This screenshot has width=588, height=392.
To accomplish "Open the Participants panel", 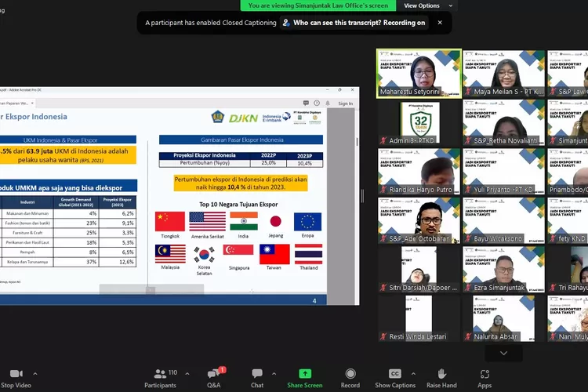I will pos(160,373).
